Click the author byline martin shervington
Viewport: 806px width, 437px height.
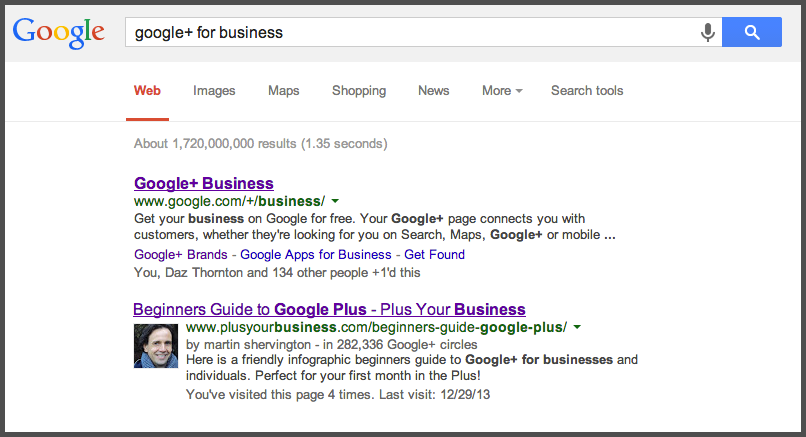point(258,344)
